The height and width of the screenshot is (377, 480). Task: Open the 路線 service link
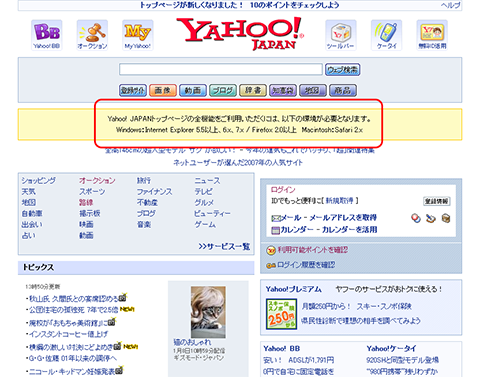[86, 202]
